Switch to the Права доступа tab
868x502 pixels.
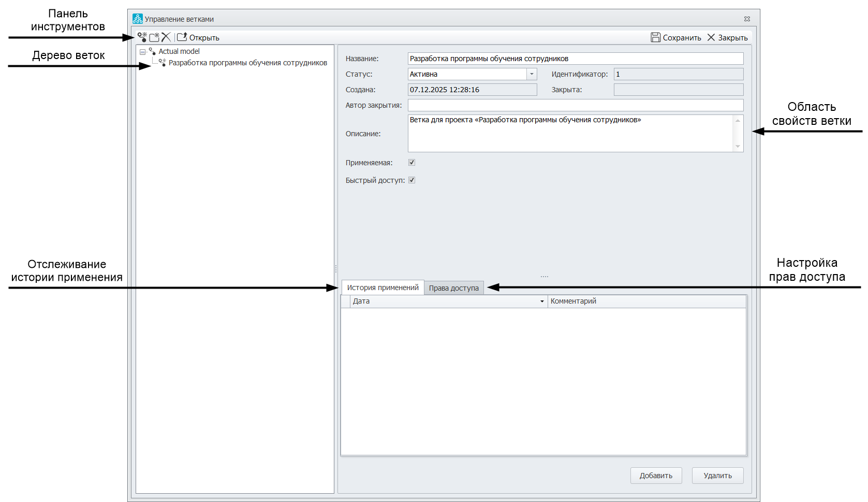(453, 288)
